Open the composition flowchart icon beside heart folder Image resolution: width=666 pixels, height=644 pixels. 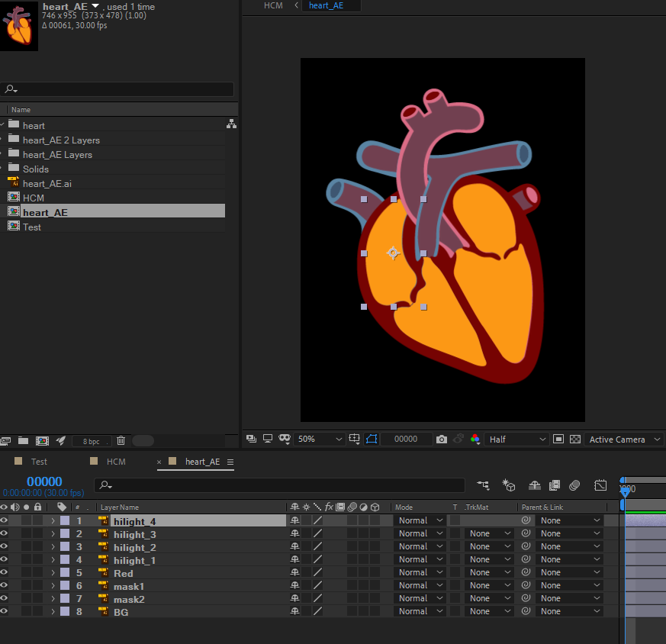point(231,125)
